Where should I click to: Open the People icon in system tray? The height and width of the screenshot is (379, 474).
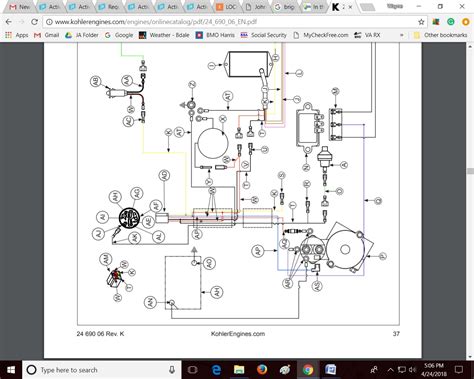374,370
